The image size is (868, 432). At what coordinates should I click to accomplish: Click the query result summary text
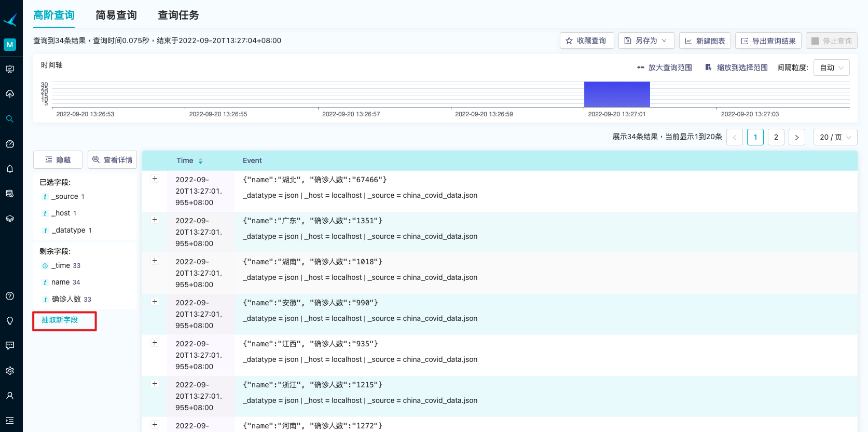(x=157, y=40)
